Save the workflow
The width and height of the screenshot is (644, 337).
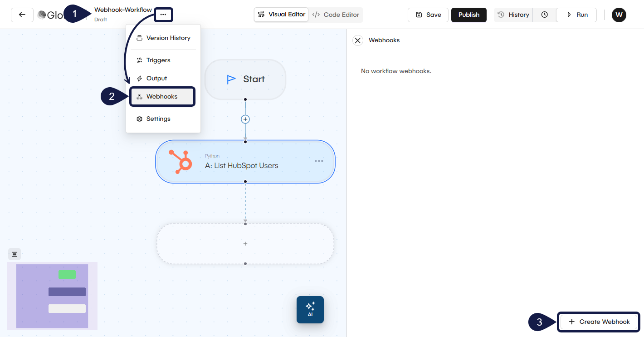[428, 15]
